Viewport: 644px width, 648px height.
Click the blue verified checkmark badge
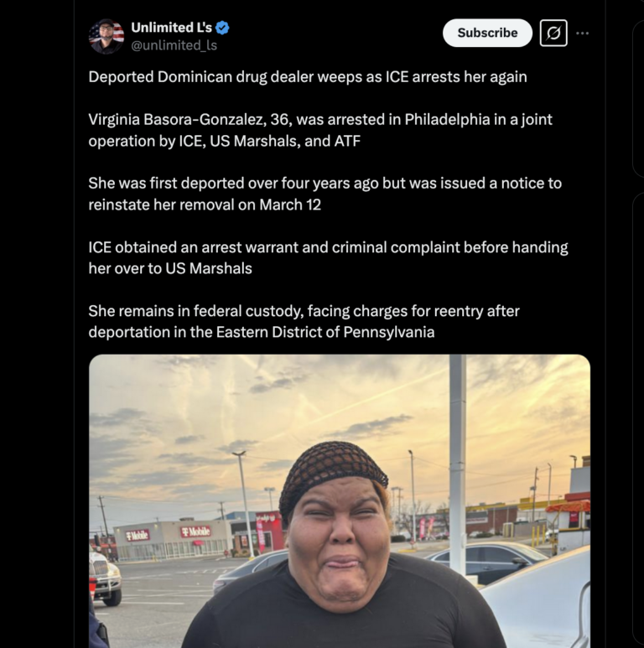pyautogui.click(x=222, y=28)
